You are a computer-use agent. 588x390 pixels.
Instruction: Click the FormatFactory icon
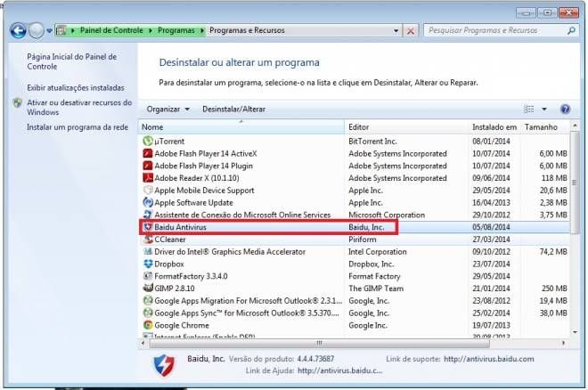coord(148,276)
